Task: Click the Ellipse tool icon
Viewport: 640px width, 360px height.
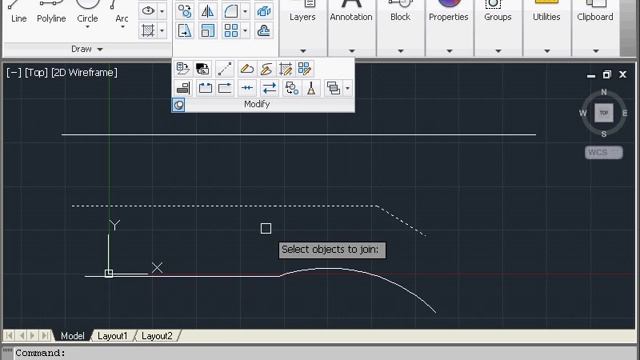Action: 148,11
